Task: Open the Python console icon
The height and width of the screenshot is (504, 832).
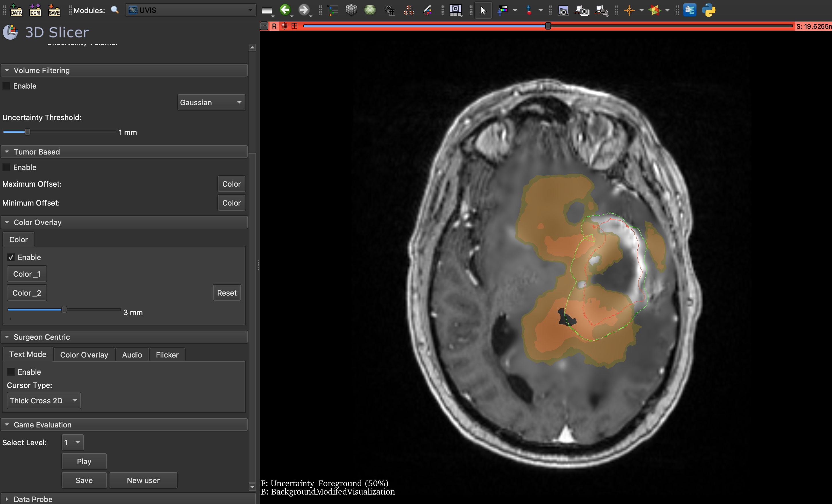Action: 708,10
